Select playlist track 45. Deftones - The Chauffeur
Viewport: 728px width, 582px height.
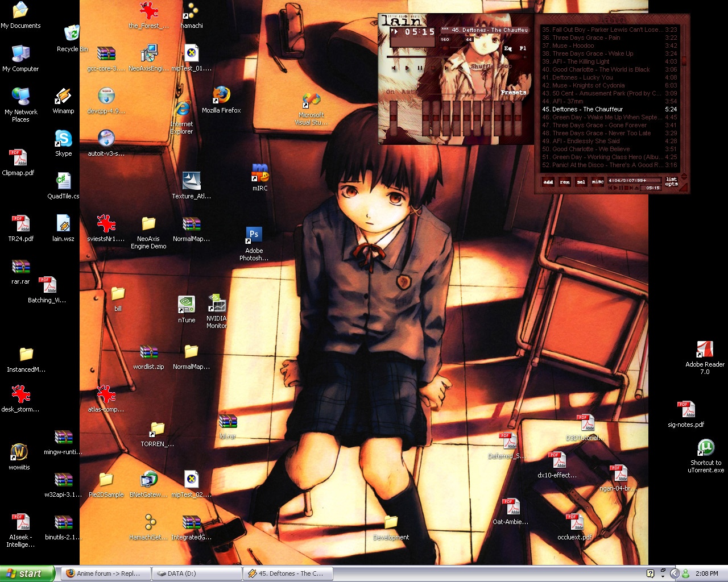tap(609, 109)
